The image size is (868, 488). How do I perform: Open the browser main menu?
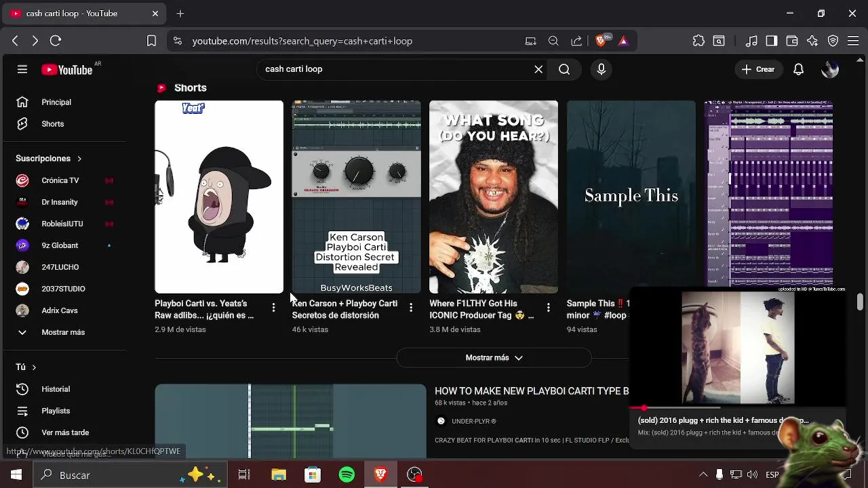[853, 41]
